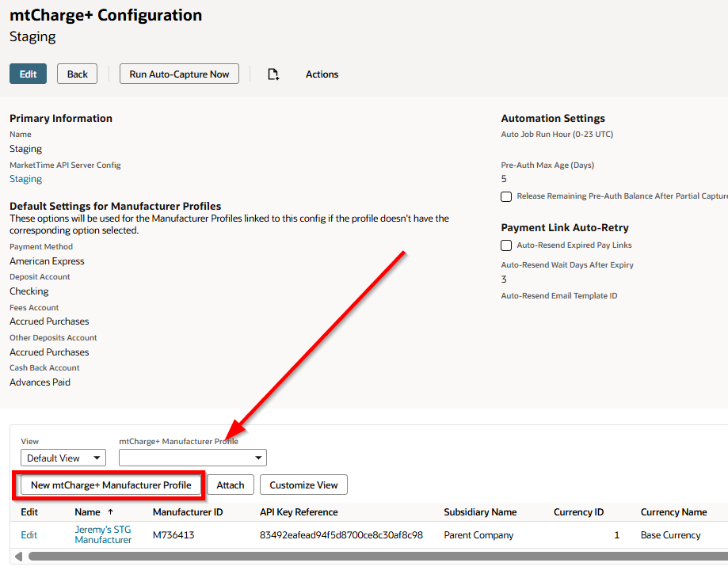
Task: Click the Back button
Action: [x=77, y=74]
